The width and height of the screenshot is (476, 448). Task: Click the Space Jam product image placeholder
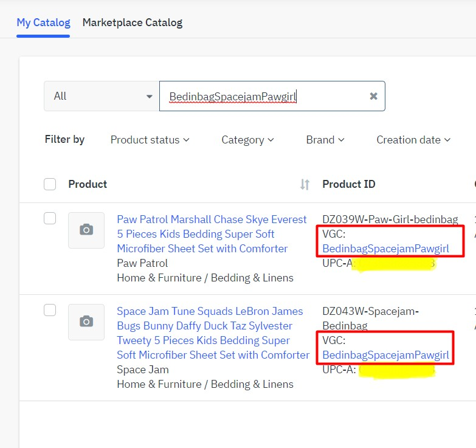86,322
